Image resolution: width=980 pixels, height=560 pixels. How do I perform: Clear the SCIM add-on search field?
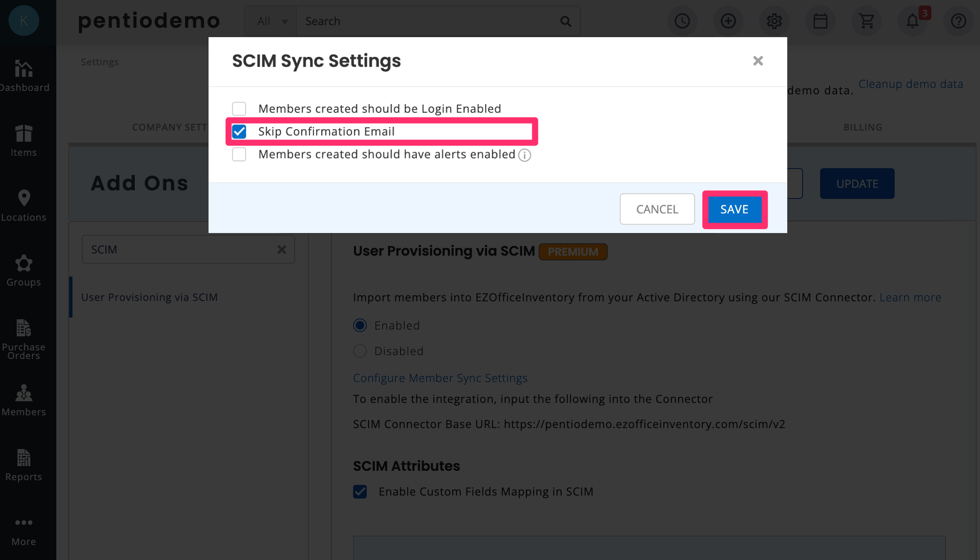click(281, 250)
